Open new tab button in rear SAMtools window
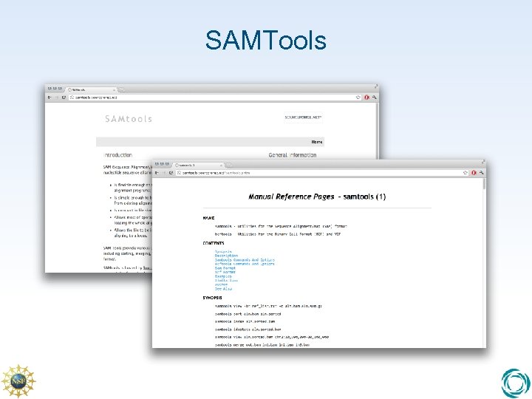The width and height of the screenshot is (532, 399). (121, 90)
